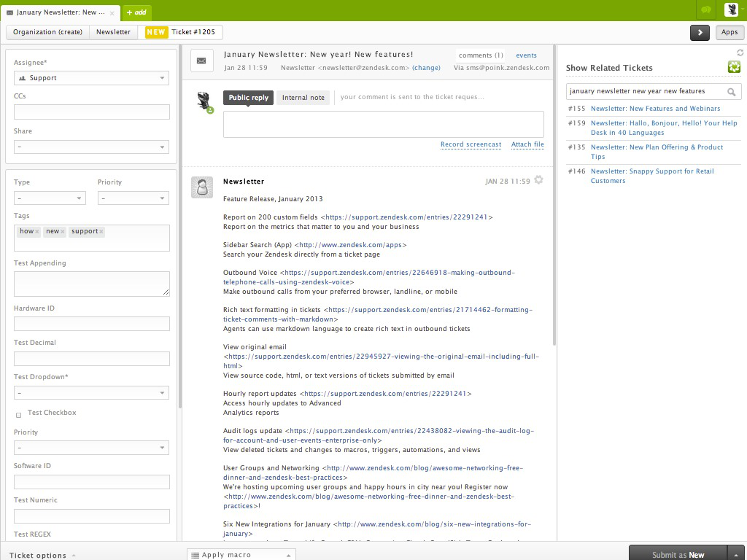Viewport: 747px width, 560px height.
Task: Open the green related tickets app icon
Action: pos(736,67)
